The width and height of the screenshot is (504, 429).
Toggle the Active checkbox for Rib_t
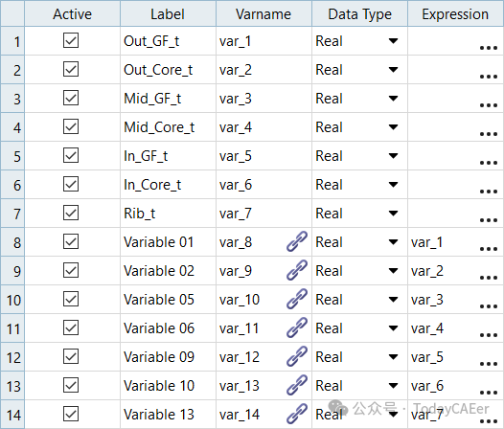(71, 213)
